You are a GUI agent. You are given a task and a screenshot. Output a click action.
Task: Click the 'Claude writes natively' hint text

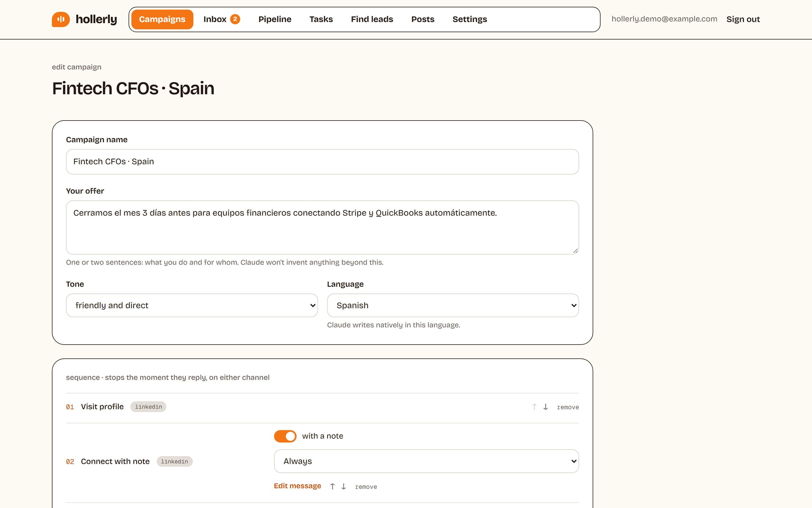393,325
